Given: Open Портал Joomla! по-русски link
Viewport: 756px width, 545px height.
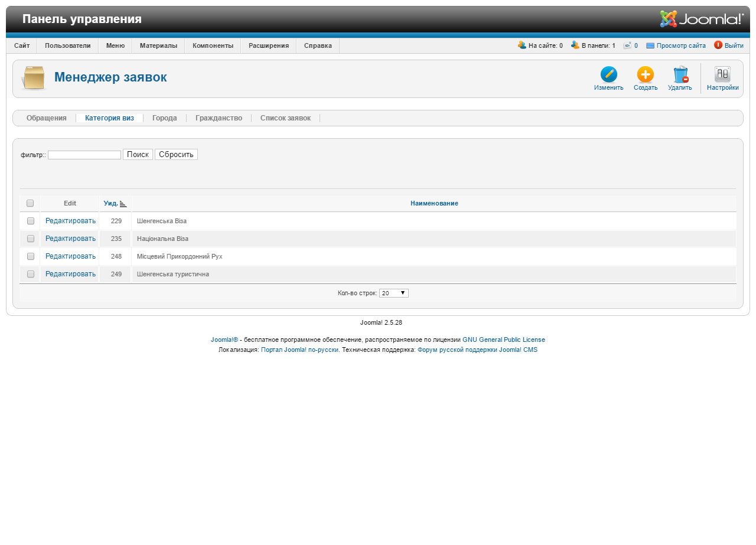Looking at the screenshot, I should point(300,350).
